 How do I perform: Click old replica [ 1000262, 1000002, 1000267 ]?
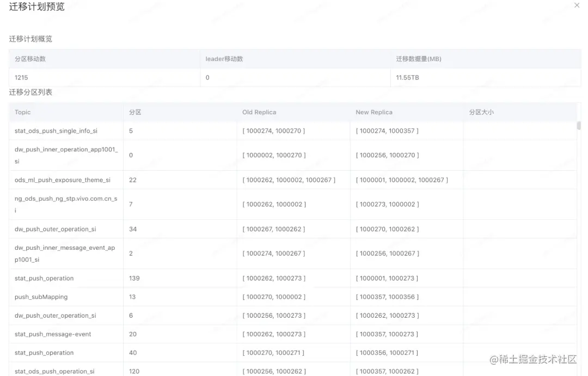click(x=289, y=180)
